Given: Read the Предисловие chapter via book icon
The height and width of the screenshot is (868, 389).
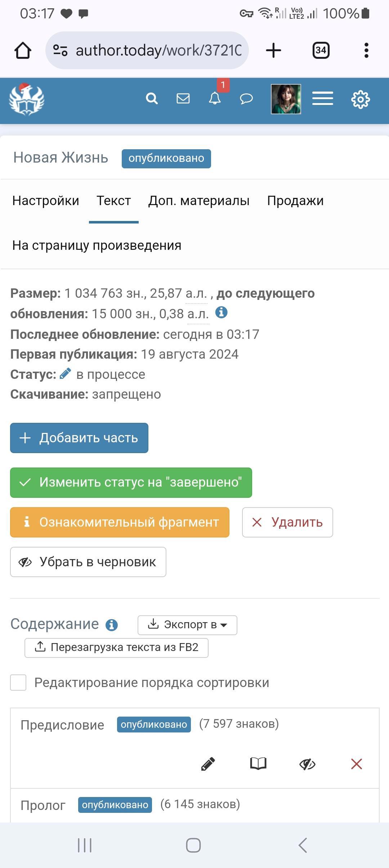Looking at the screenshot, I should click(258, 764).
